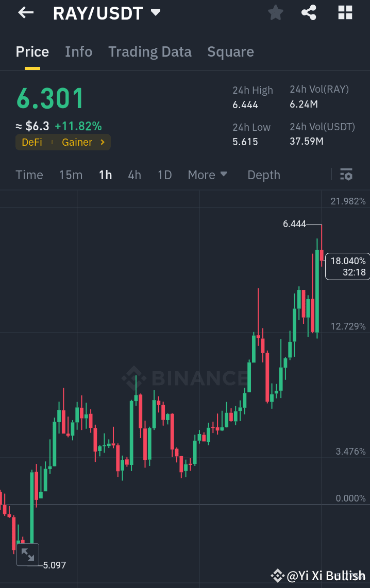The width and height of the screenshot is (370, 588).
Task: Open the Info tab
Action: (78, 51)
